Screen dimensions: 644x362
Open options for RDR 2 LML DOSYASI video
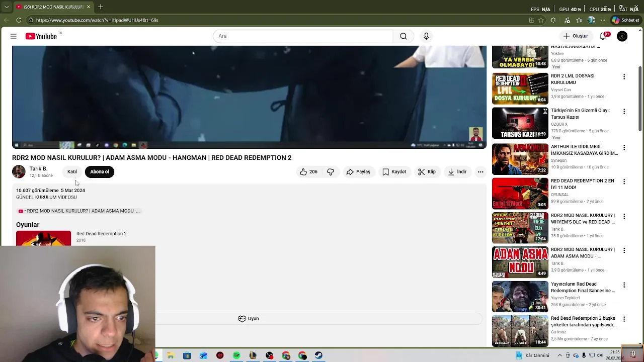click(x=624, y=77)
